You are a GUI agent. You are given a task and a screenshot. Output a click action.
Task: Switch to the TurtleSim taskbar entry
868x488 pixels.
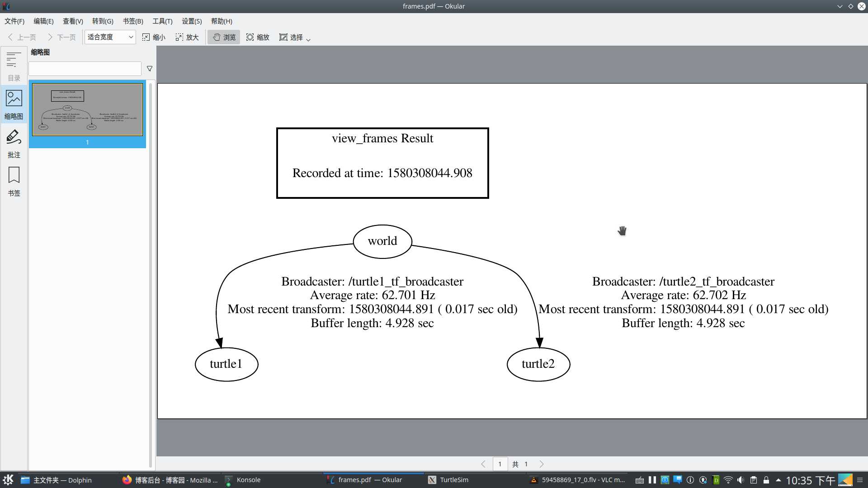point(475,480)
